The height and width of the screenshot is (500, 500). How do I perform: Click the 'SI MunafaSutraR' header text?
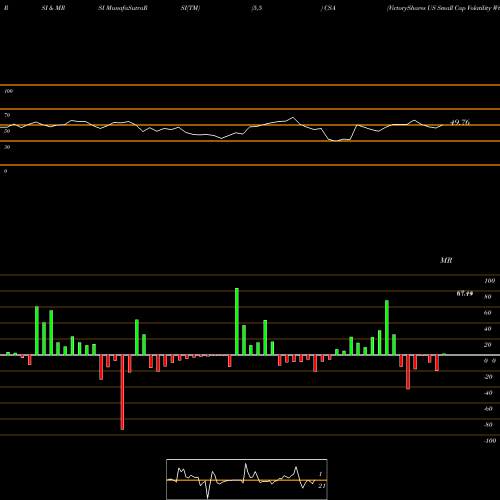tap(123, 8)
